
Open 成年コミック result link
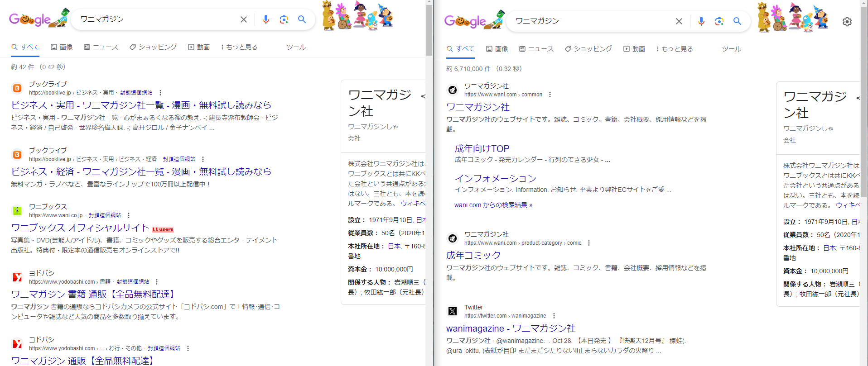[x=473, y=255]
